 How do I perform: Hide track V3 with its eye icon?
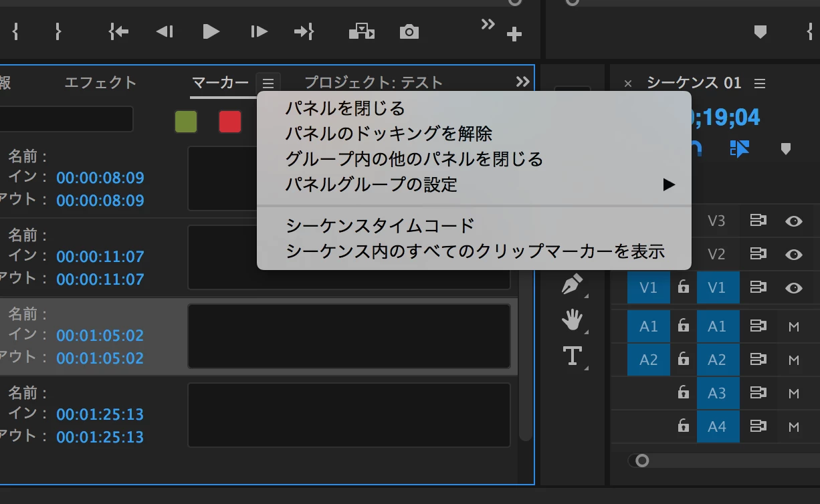pyautogui.click(x=794, y=221)
